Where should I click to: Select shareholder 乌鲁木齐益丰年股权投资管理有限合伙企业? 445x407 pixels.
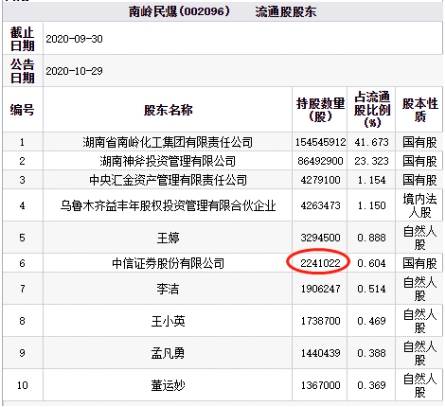point(168,206)
